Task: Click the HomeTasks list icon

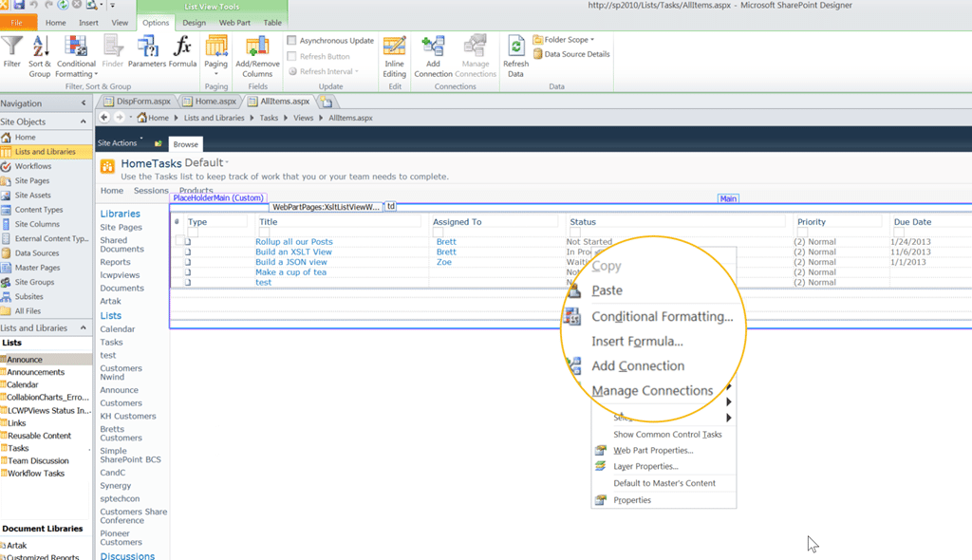Action: 107,166
